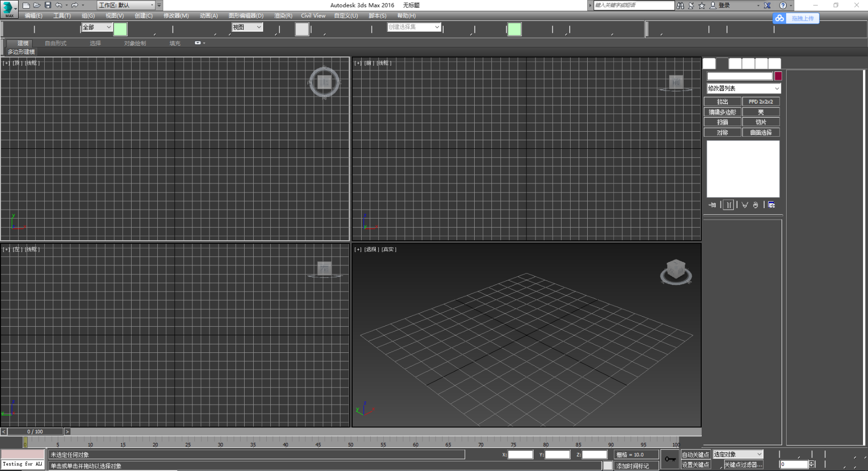Open the 3ds Max application menu button
This screenshot has width=868, height=471.
[x=9, y=9]
